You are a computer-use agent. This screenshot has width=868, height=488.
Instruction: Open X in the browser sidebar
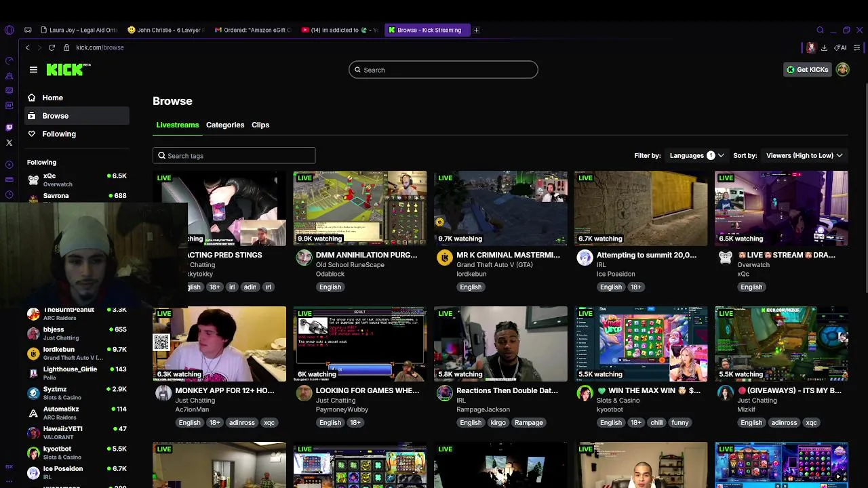click(x=9, y=142)
